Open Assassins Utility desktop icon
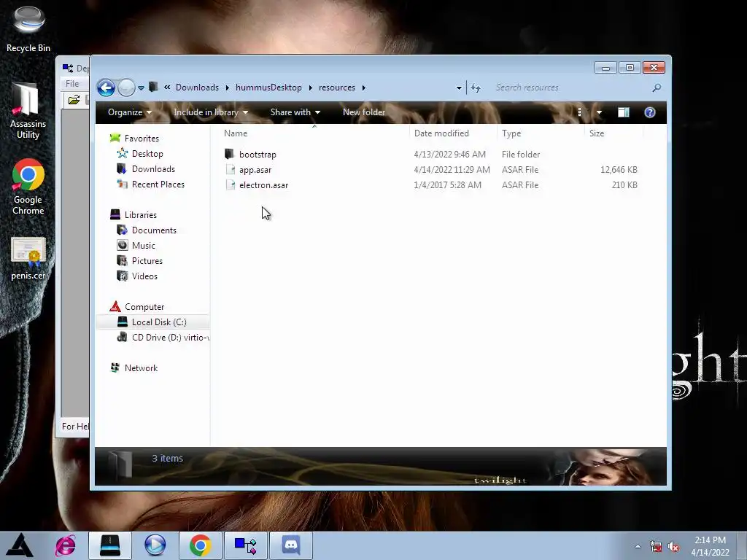The width and height of the screenshot is (747, 560). pos(28,112)
